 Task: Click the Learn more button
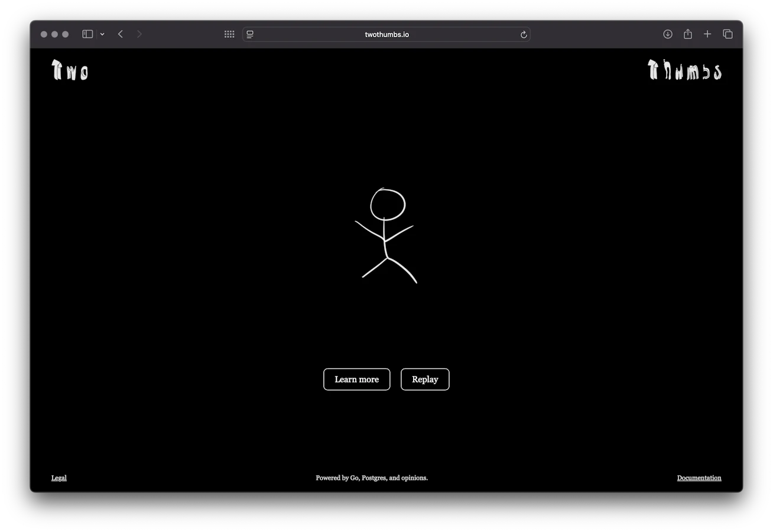(357, 379)
